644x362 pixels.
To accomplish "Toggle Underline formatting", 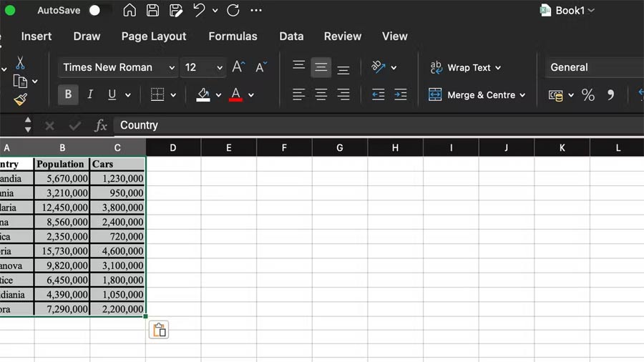I will pyautogui.click(x=112, y=94).
